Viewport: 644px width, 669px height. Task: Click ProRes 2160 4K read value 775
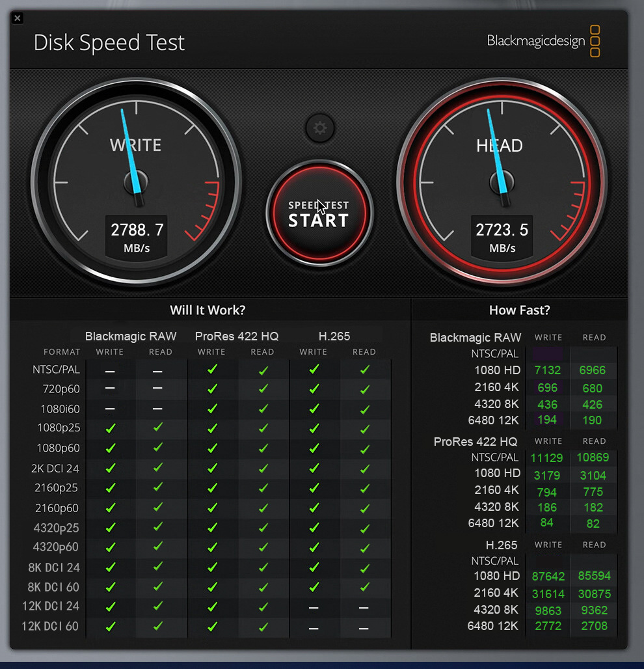pos(593,492)
